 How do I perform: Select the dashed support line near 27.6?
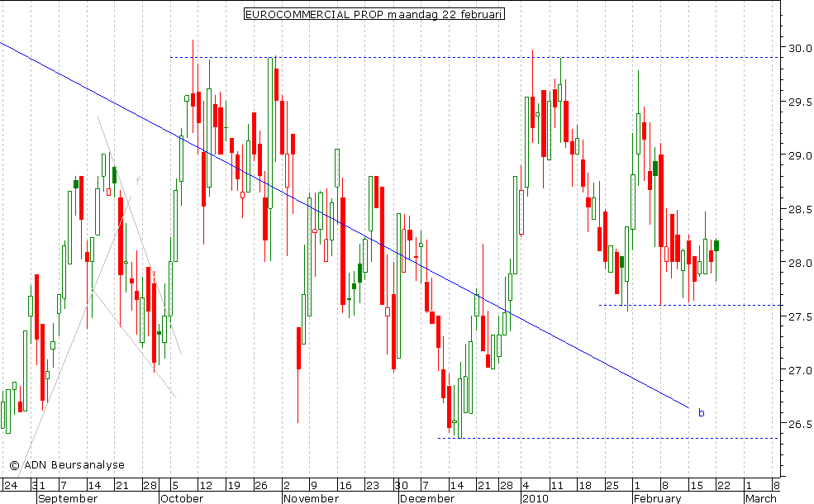coord(689,305)
